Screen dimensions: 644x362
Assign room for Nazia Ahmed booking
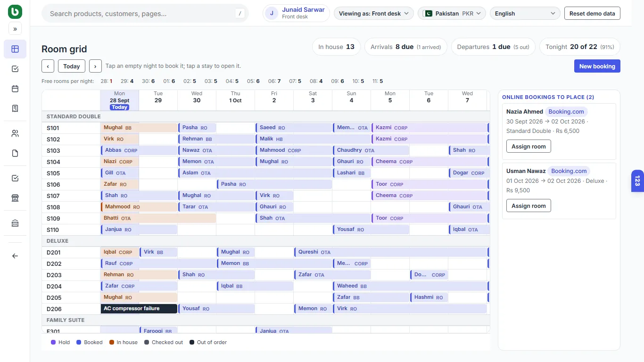528,146
